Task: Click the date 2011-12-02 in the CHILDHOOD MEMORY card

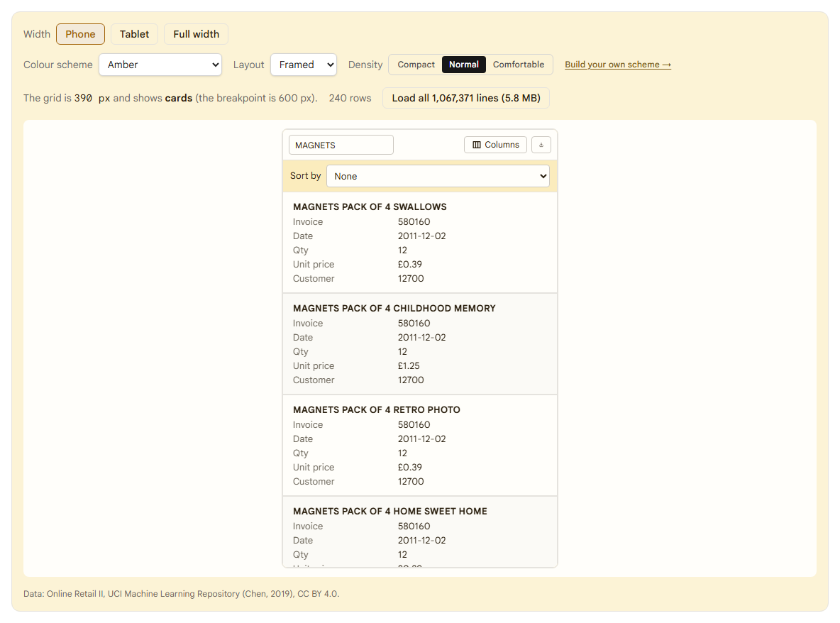Action: point(421,338)
